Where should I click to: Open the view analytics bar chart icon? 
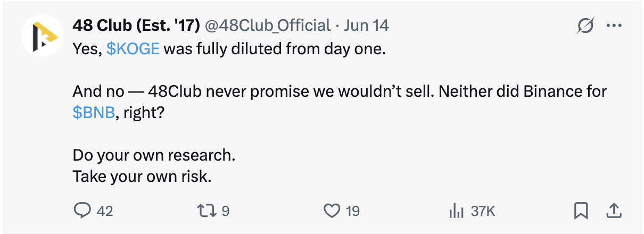click(x=457, y=212)
